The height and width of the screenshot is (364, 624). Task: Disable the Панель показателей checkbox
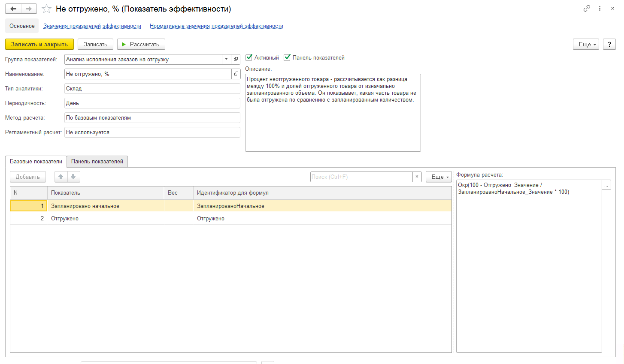point(287,57)
